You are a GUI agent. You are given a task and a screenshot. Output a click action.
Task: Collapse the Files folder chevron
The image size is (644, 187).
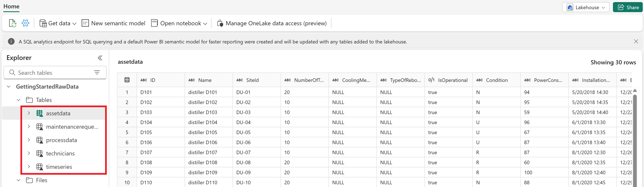click(x=19, y=180)
